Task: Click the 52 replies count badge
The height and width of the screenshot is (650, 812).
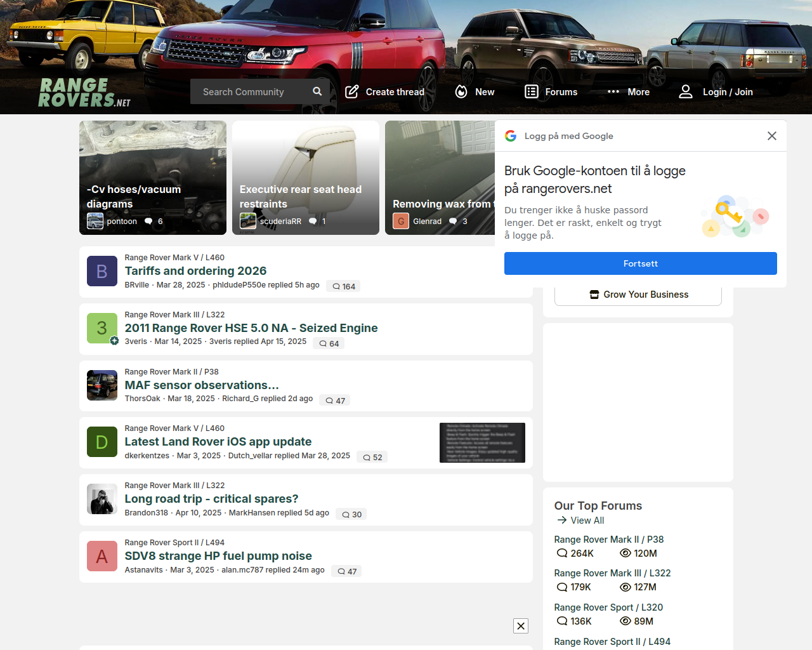Action: point(372,457)
